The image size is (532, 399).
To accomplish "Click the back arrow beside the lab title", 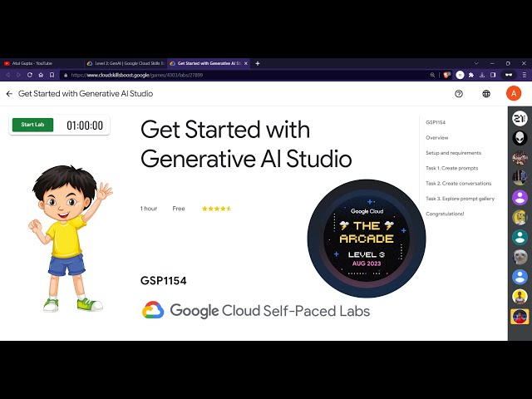I will pos(9,94).
